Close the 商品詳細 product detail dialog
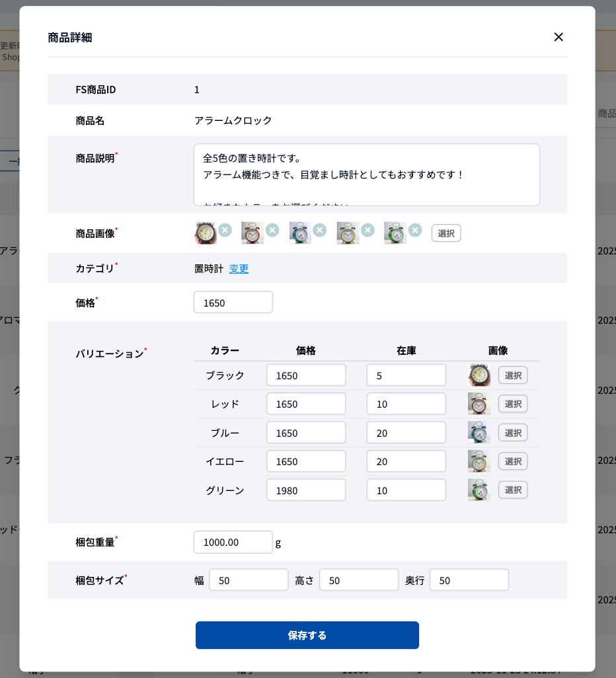This screenshot has height=678, width=616. click(558, 37)
